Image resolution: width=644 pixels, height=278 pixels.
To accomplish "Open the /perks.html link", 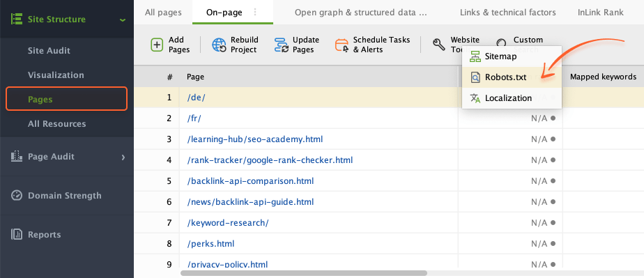I will [x=210, y=244].
